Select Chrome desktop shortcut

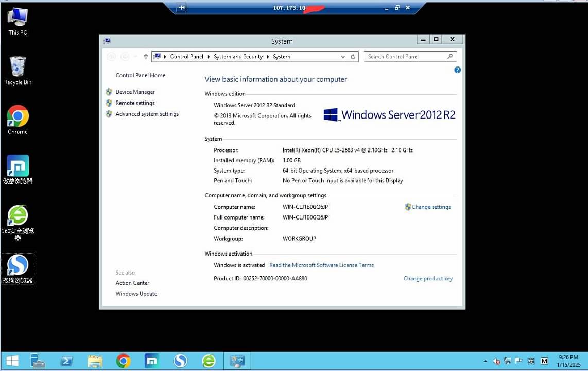(18, 120)
